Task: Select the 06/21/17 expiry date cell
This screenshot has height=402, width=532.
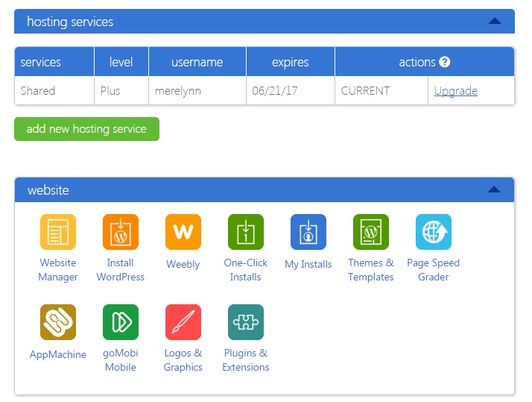Action: pyautogui.click(x=291, y=91)
